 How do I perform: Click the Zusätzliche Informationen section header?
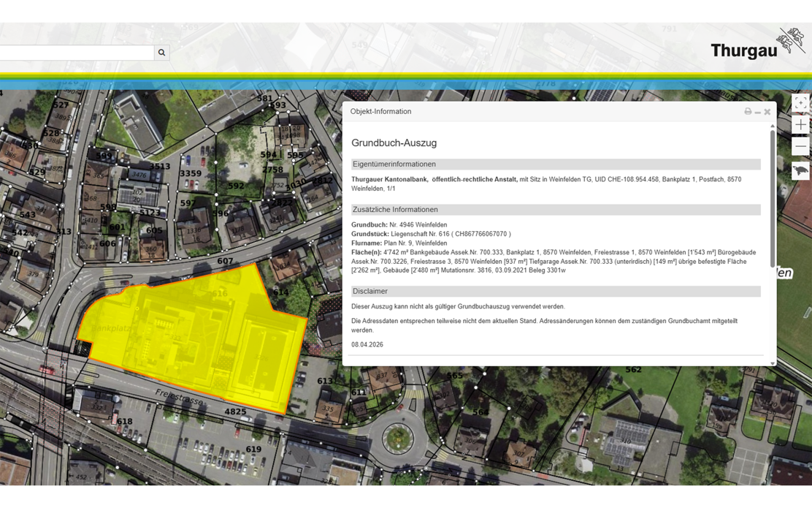tap(556, 210)
